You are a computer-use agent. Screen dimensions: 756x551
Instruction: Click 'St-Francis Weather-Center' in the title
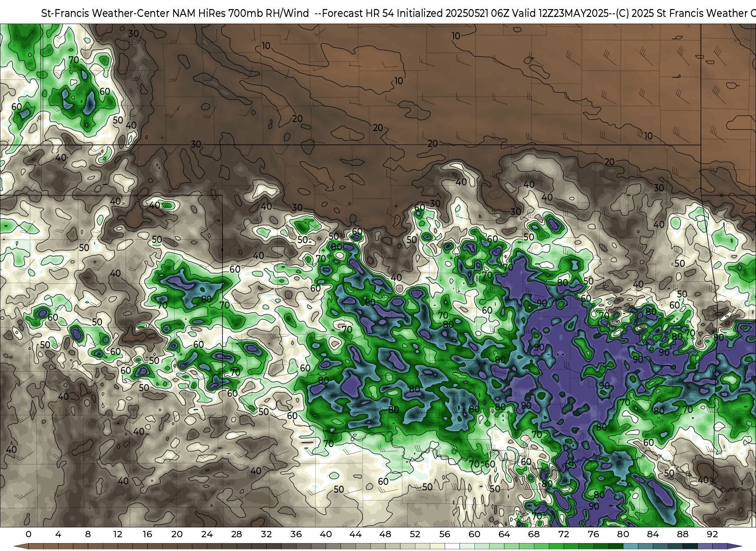[105, 13]
